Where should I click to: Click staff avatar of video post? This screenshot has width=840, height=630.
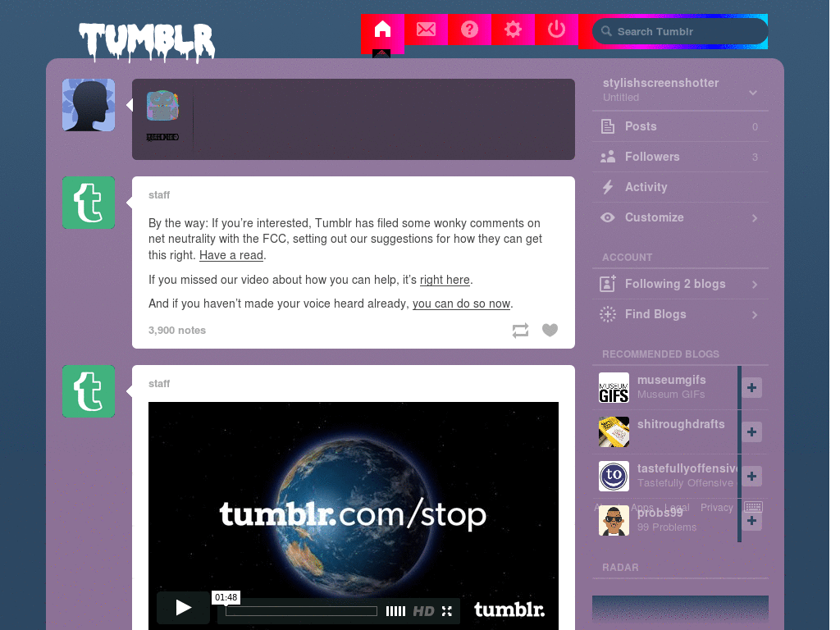89,391
